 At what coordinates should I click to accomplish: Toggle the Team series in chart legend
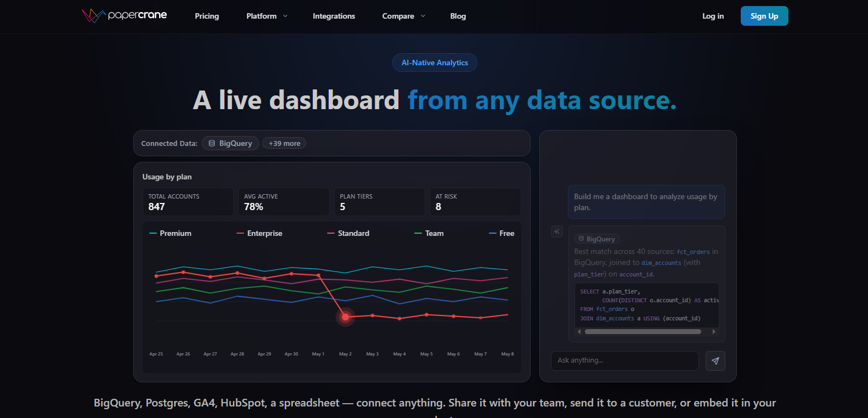[x=429, y=233]
